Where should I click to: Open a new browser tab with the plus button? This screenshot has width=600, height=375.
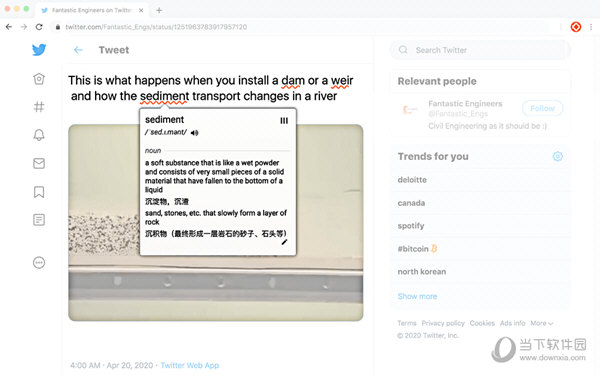pos(159,10)
